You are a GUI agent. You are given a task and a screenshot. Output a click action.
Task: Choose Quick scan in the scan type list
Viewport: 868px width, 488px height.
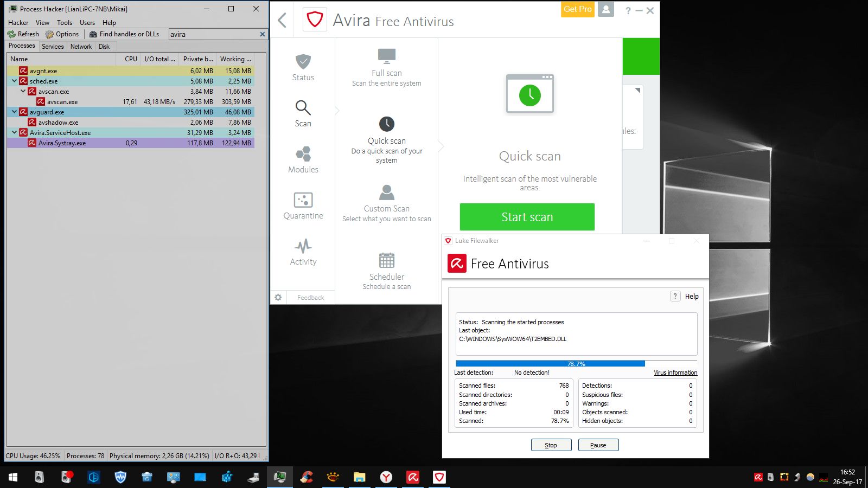pos(387,140)
